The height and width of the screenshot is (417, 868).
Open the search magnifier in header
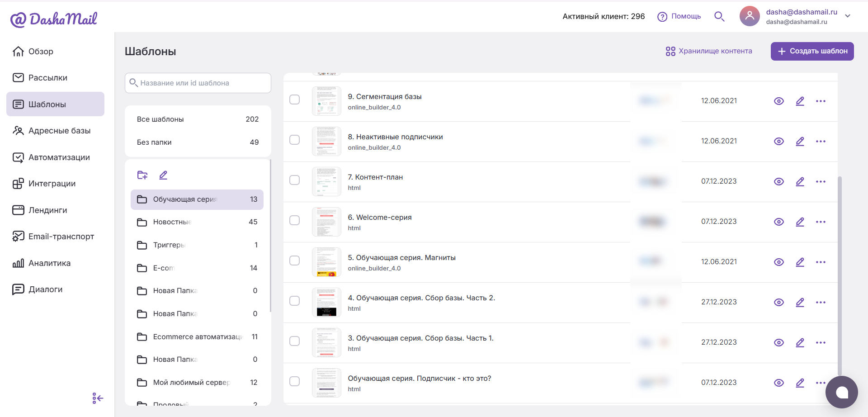[x=719, y=17]
